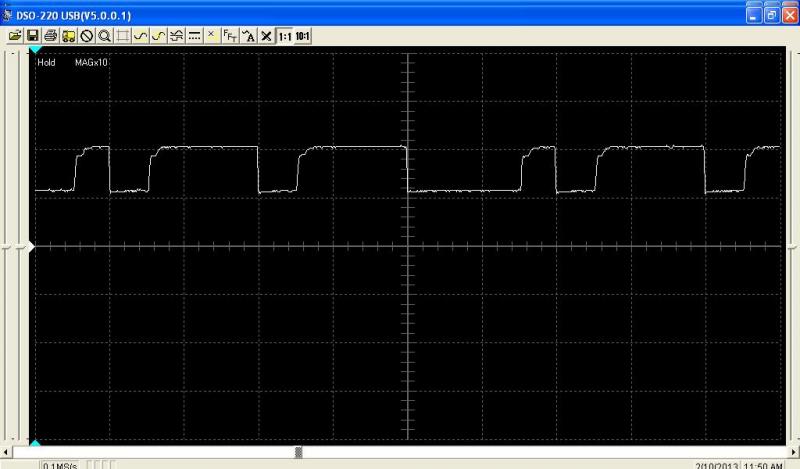Restore down the window

click(772, 15)
